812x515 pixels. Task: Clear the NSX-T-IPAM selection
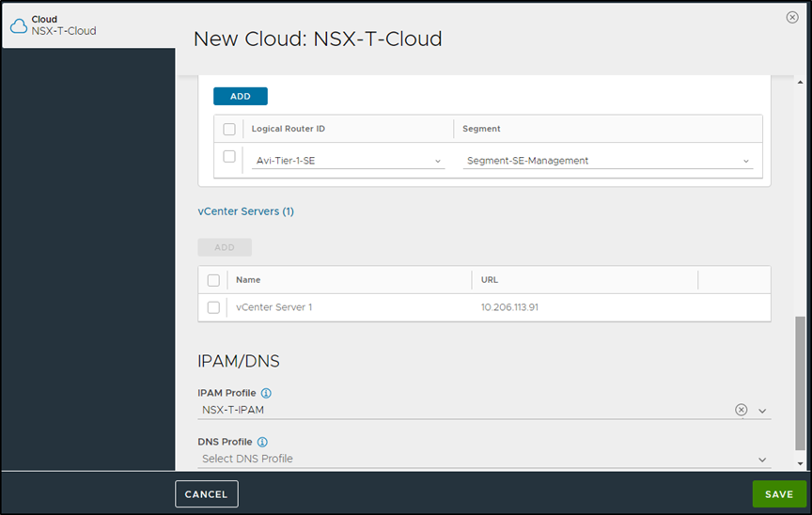click(x=741, y=410)
